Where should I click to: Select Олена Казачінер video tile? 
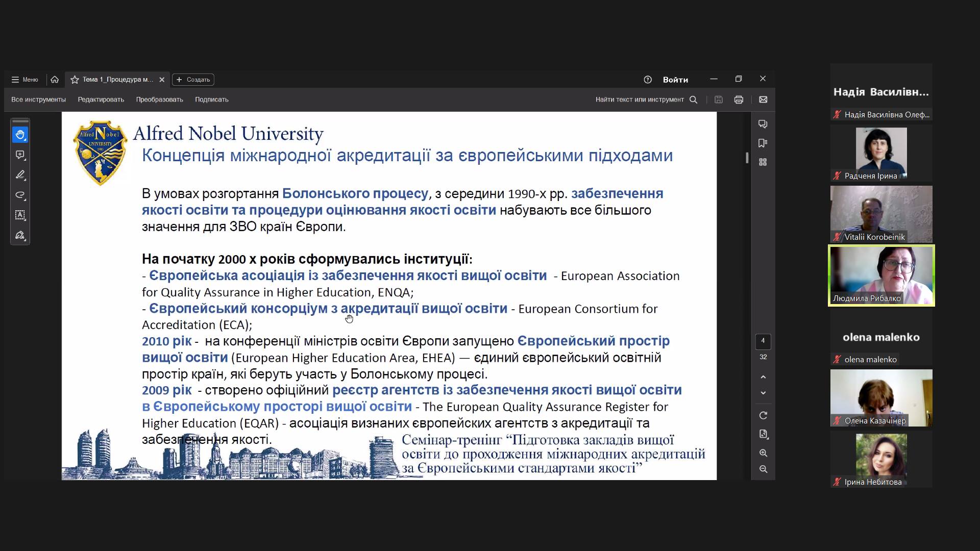[x=881, y=398]
